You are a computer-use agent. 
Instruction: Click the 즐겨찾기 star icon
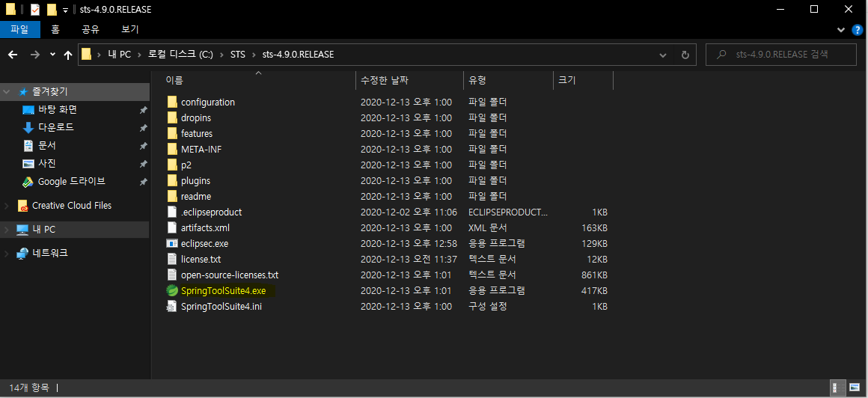pyautogui.click(x=23, y=92)
